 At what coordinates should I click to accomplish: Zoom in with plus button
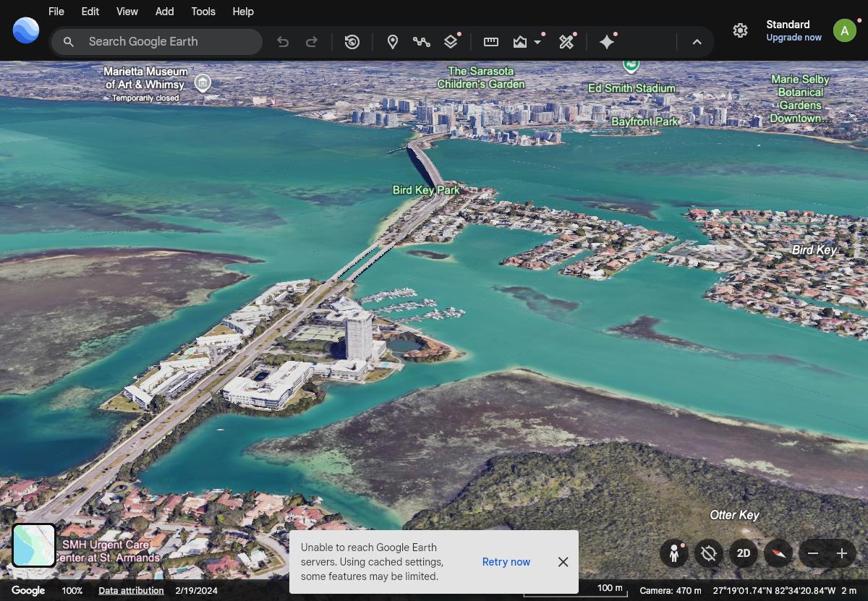pos(842,554)
